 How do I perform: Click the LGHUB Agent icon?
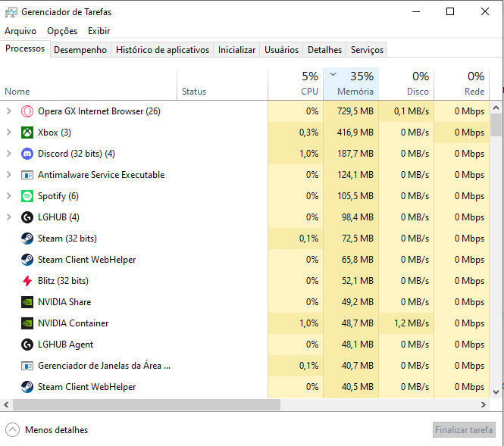pyautogui.click(x=27, y=345)
